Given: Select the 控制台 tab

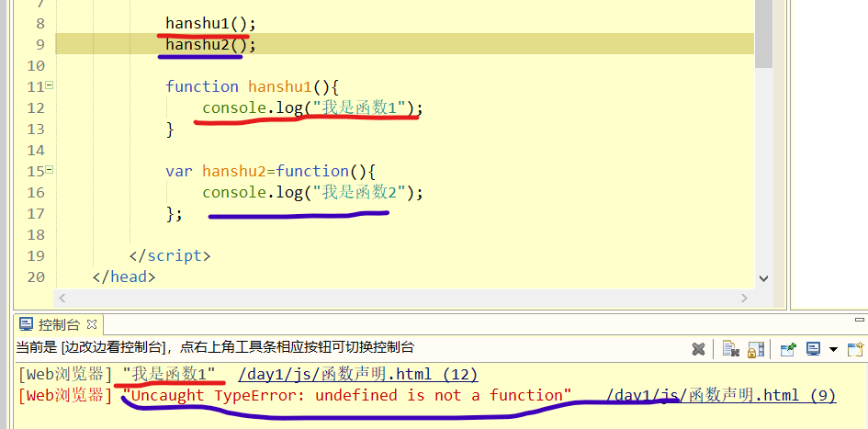Looking at the screenshot, I should coord(58,324).
